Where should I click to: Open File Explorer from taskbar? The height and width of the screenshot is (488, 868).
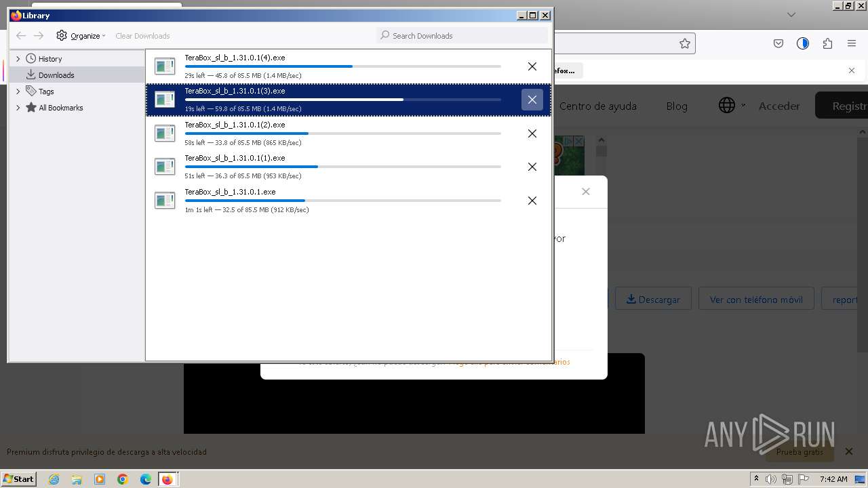pyautogui.click(x=77, y=479)
